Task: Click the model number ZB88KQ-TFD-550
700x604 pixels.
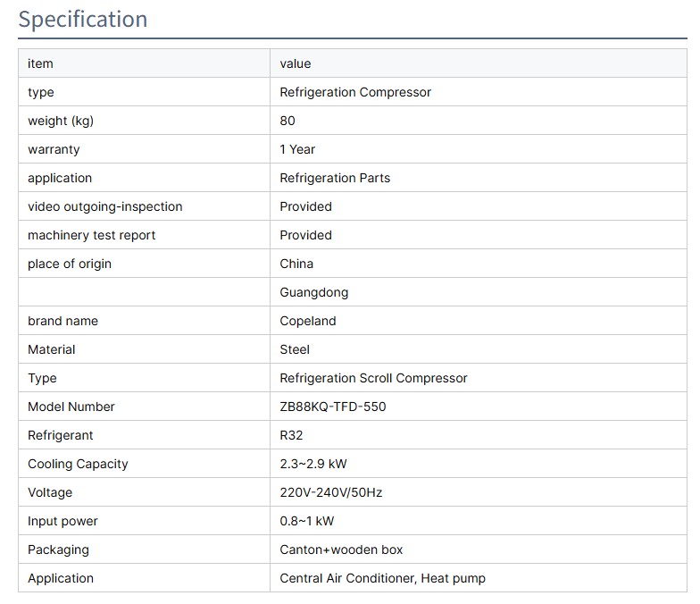Action: click(x=333, y=407)
